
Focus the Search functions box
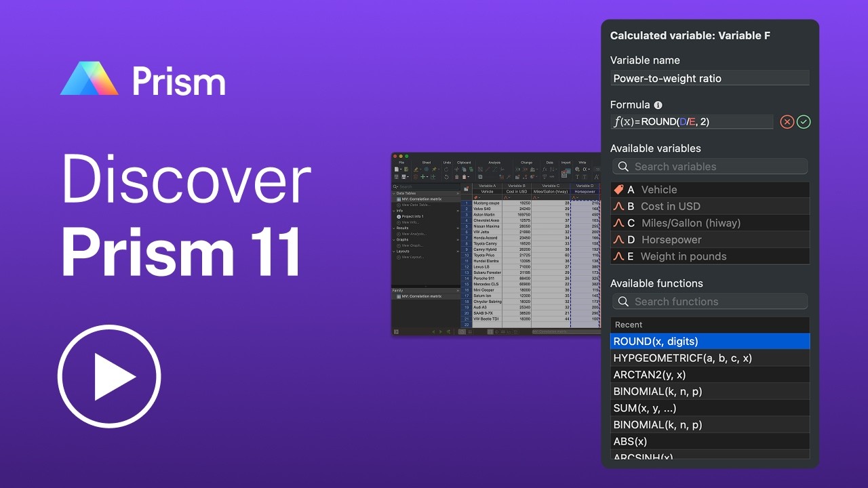pyautogui.click(x=710, y=301)
